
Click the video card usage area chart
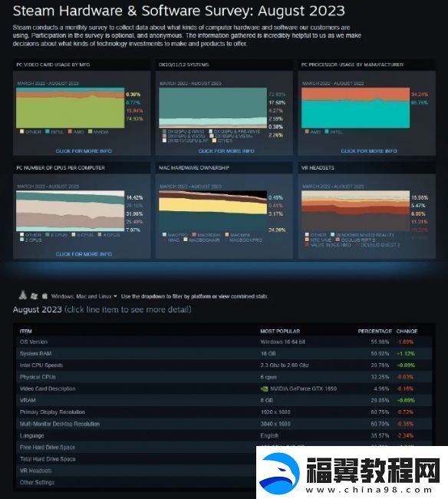point(71,107)
